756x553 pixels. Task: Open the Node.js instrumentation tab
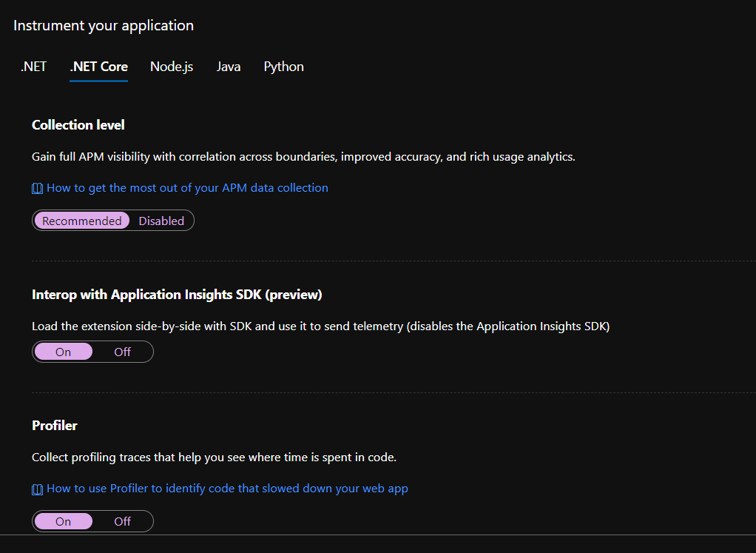(x=171, y=66)
